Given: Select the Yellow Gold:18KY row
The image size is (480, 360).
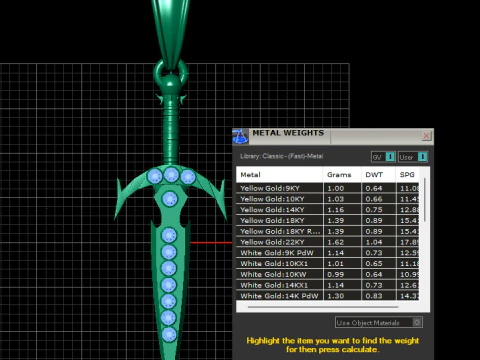Looking at the screenshot, I should (328, 220).
